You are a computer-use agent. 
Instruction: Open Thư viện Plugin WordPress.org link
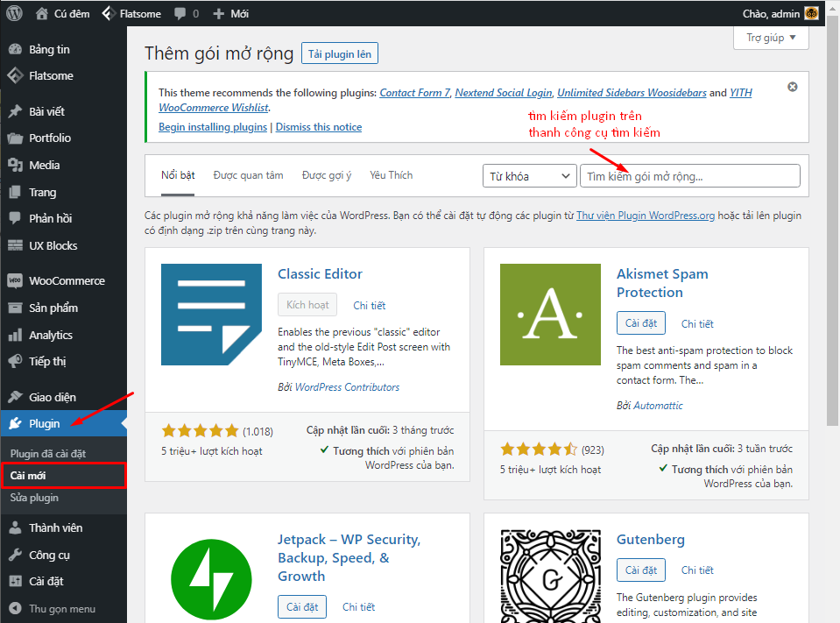coord(646,216)
